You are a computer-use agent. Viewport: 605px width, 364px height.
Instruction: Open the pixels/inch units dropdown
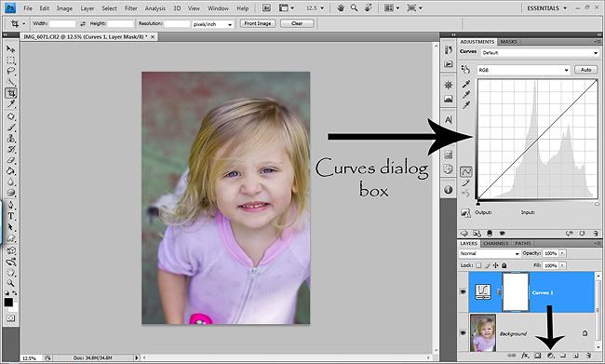213,24
